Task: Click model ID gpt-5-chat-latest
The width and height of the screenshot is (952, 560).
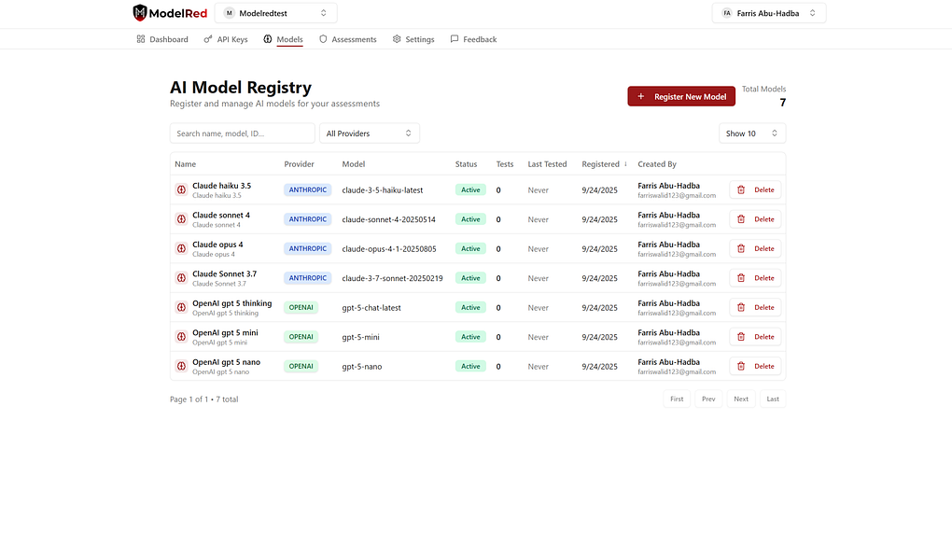Action: pyautogui.click(x=371, y=307)
